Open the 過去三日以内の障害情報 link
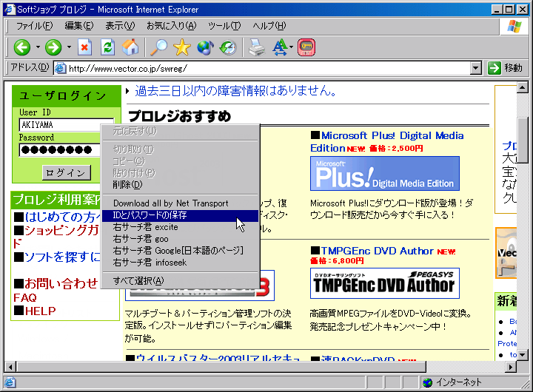Image resolution: width=533 pixels, height=392 pixels. pos(235,91)
